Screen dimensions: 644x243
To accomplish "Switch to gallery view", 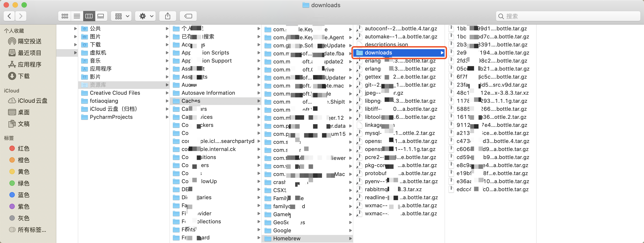I will click(101, 16).
